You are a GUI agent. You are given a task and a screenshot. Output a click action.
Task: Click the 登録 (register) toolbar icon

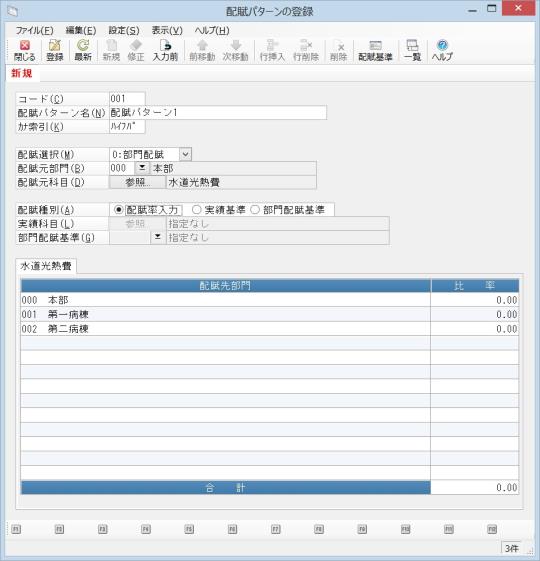pyautogui.click(x=54, y=50)
